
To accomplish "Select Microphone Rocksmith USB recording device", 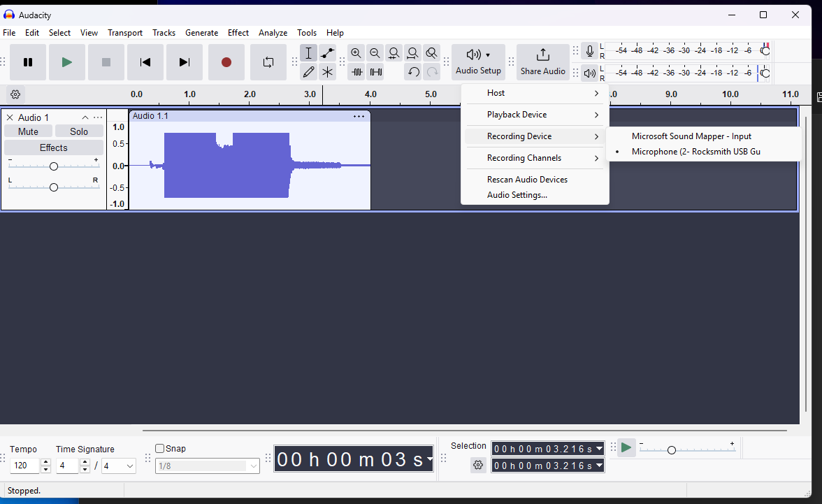I will coord(703,152).
